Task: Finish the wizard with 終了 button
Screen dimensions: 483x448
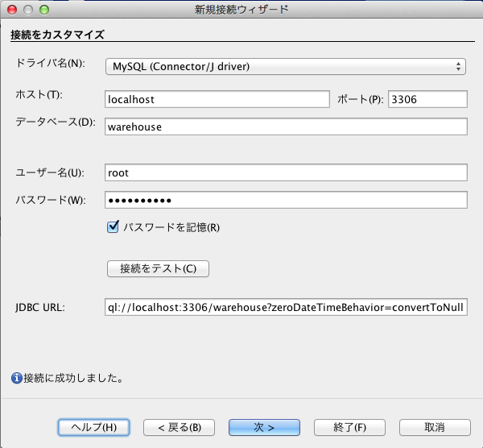Action: click(x=350, y=426)
